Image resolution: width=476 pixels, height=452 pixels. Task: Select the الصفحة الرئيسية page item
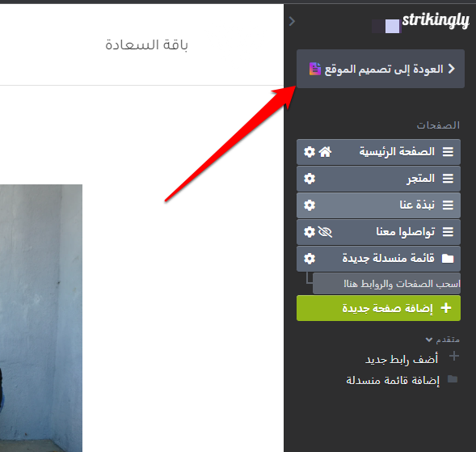coord(378,152)
